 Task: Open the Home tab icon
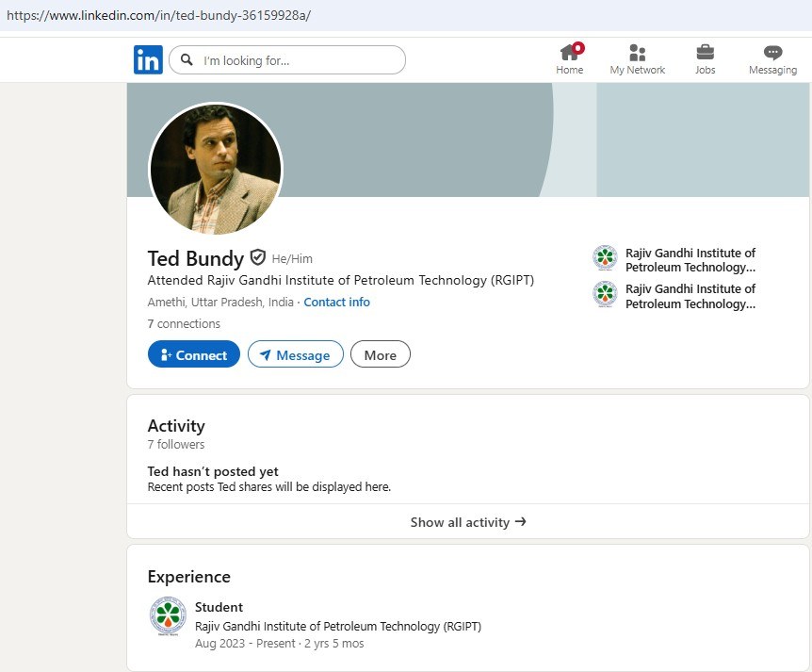(569, 53)
